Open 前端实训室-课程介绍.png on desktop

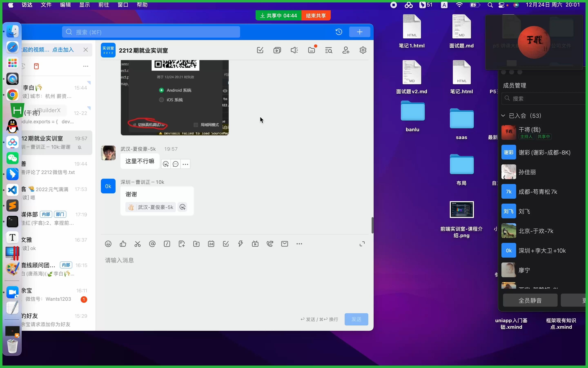click(461, 220)
